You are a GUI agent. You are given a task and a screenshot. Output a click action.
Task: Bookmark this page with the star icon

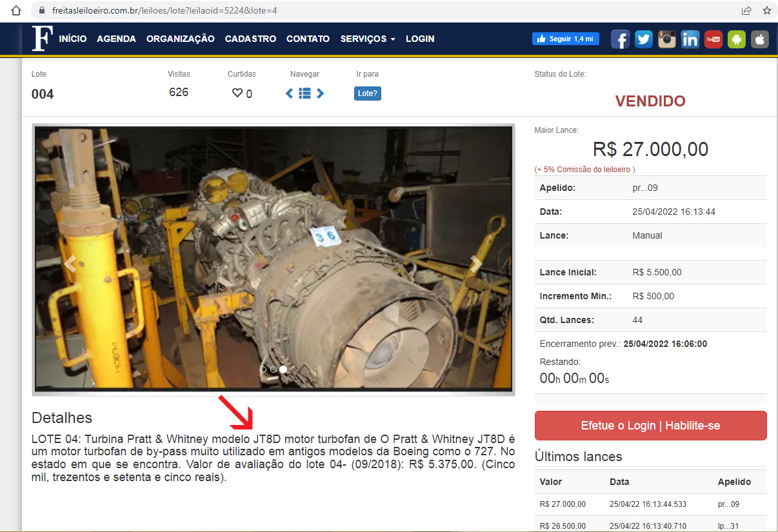[767, 10]
